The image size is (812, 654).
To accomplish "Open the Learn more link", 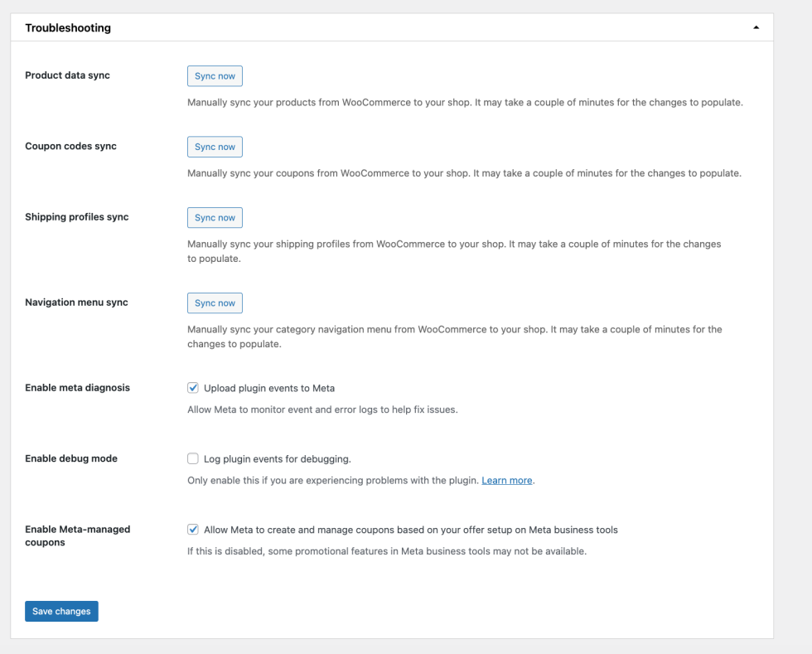I will (x=507, y=481).
